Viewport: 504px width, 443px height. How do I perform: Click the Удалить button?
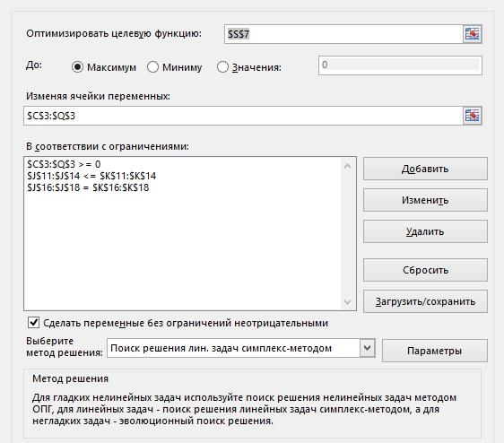click(425, 231)
